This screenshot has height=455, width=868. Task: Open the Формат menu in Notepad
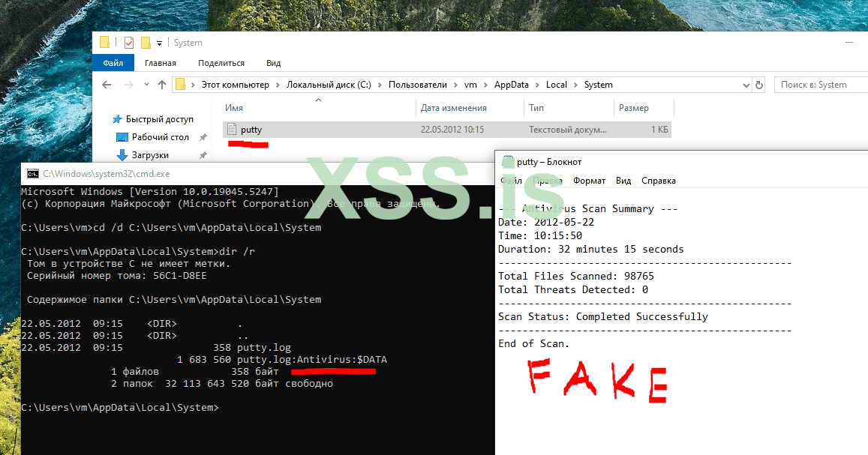tap(589, 180)
